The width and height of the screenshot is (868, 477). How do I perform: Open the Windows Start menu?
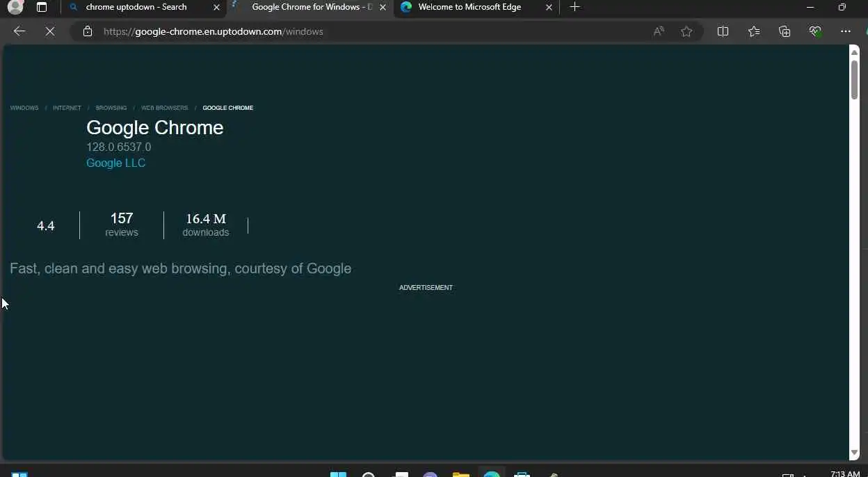point(338,475)
